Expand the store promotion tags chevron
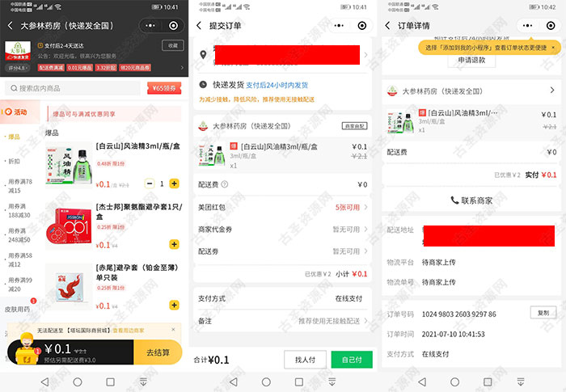Screen dimensions: 566x392 pos(182,68)
